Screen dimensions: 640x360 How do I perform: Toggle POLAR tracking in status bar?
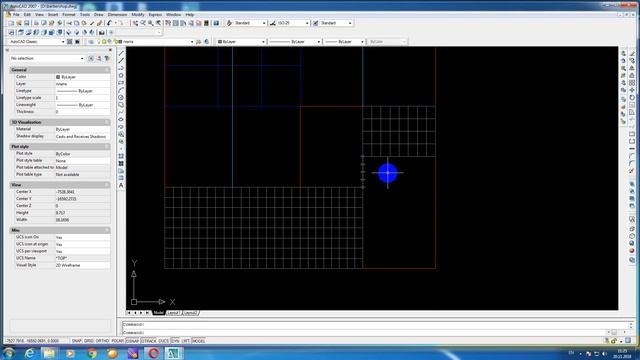pyautogui.click(x=118, y=341)
